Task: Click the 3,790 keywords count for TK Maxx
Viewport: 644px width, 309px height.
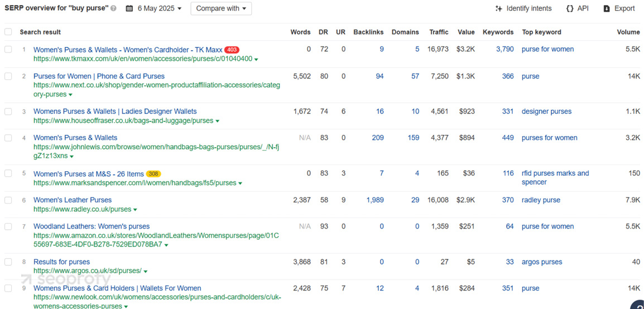Action: pos(505,49)
